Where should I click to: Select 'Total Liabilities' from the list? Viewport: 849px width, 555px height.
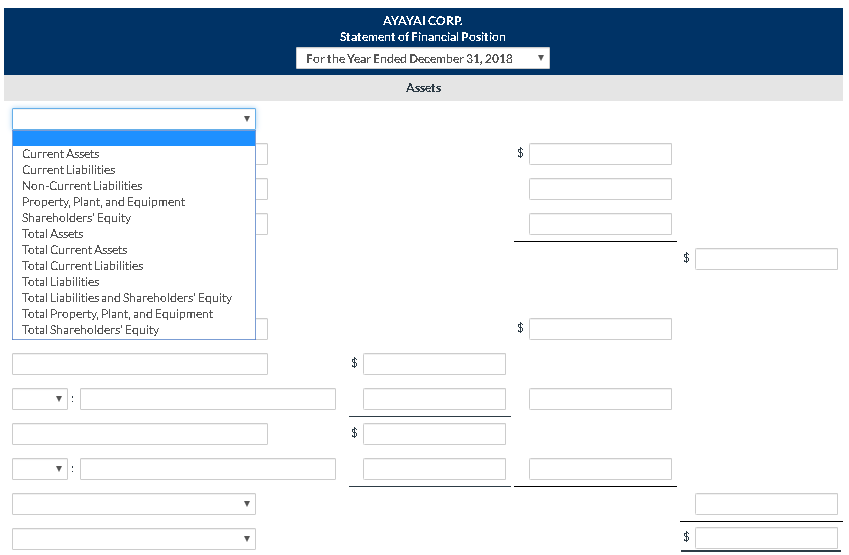(133, 282)
